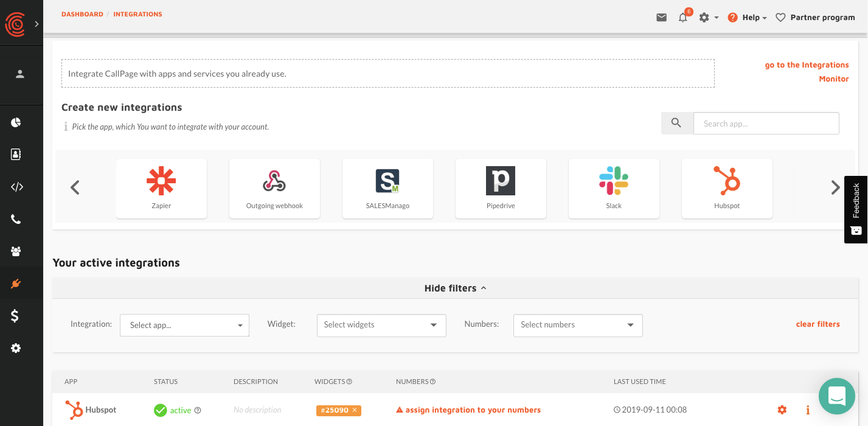
Task: Open the Partner program link
Action: click(x=816, y=18)
